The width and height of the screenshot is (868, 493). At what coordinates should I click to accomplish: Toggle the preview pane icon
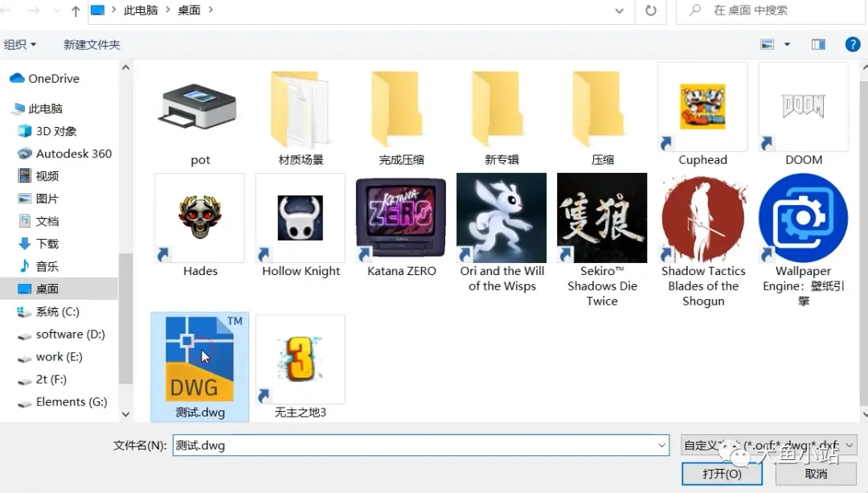pos(818,44)
